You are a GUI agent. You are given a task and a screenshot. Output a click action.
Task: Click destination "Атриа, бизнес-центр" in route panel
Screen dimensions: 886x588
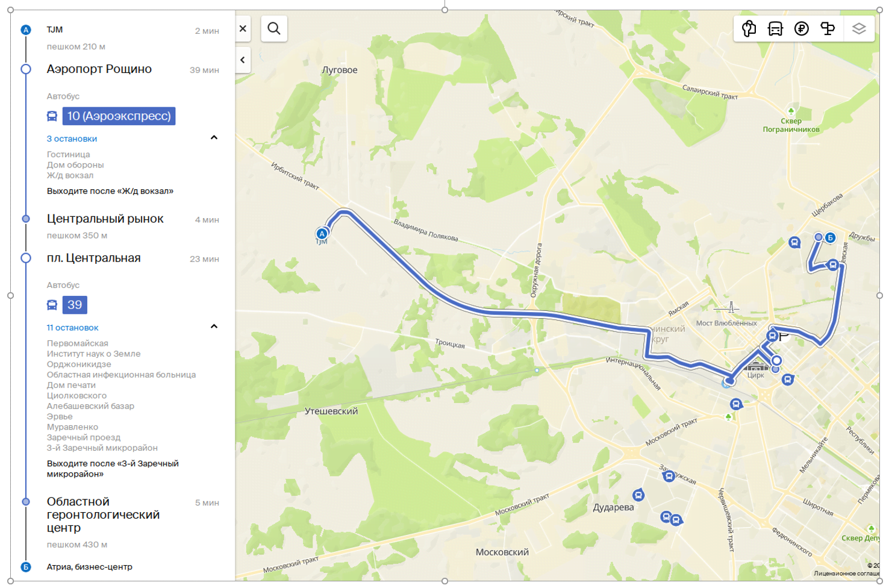tap(89, 567)
